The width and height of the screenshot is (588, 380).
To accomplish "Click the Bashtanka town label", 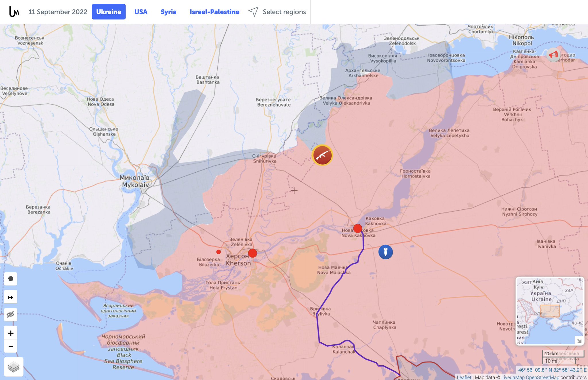I will click(x=208, y=80).
